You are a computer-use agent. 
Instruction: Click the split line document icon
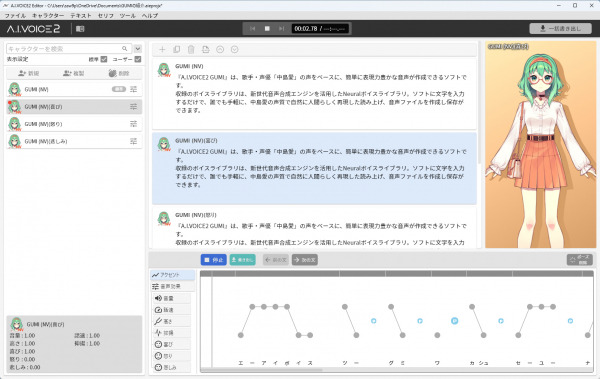click(205, 49)
